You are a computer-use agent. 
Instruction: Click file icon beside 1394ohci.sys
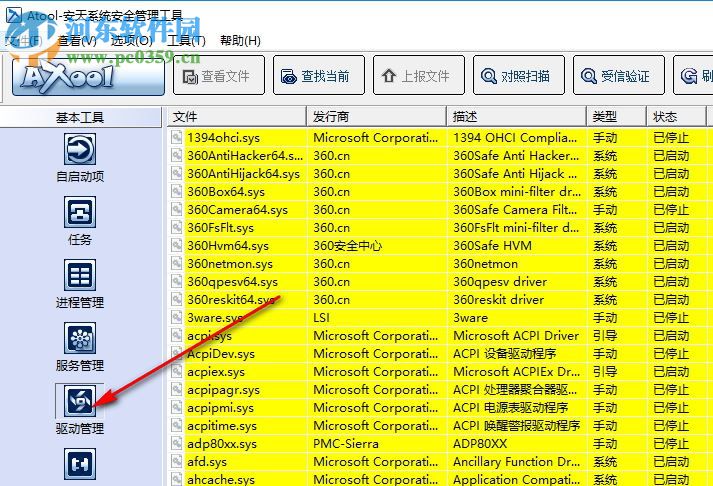click(177, 137)
